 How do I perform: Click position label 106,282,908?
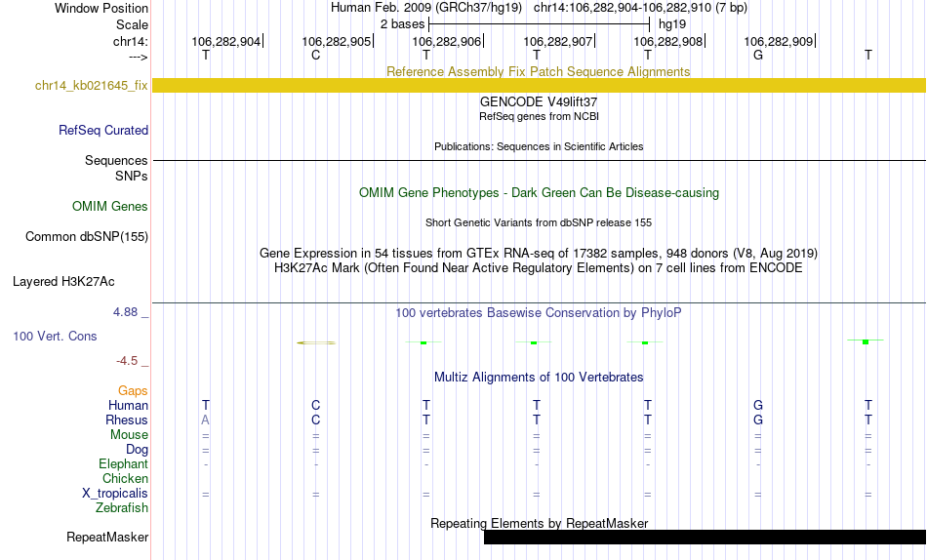click(x=668, y=41)
